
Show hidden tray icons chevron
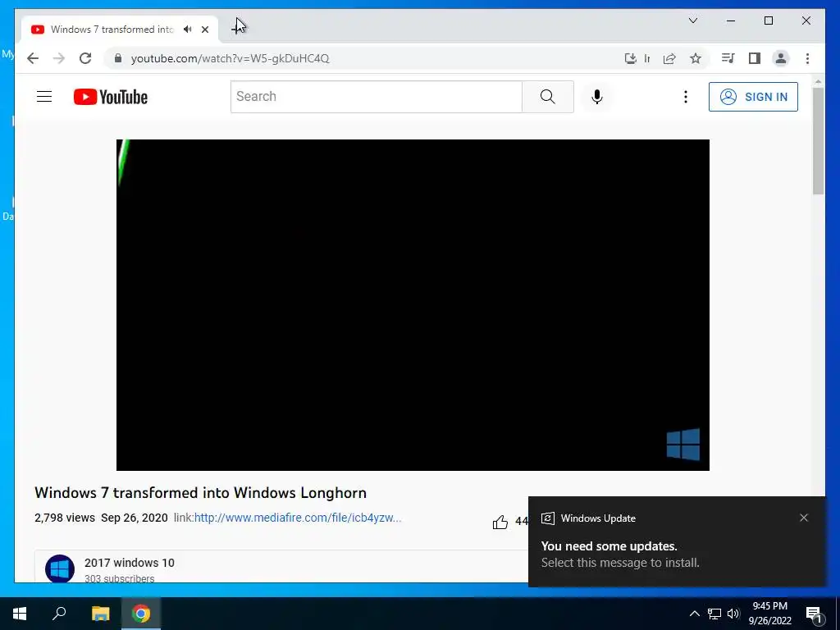coord(694,614)
